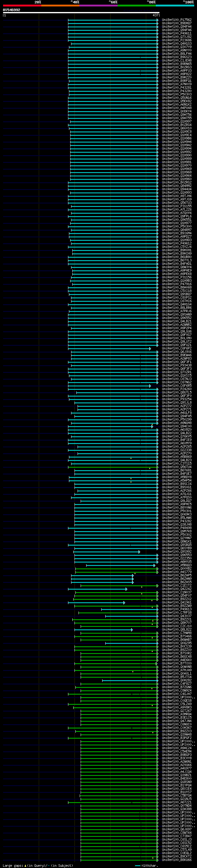The image size is (197, 868).
Task: Select the UniRef100_P49612 label
Action: (176, 243)
